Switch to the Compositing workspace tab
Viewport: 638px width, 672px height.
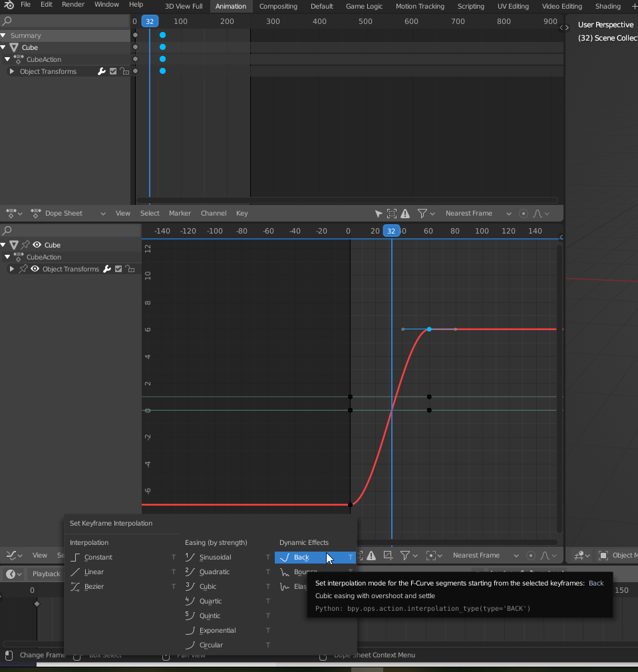[x=278, y=6]
